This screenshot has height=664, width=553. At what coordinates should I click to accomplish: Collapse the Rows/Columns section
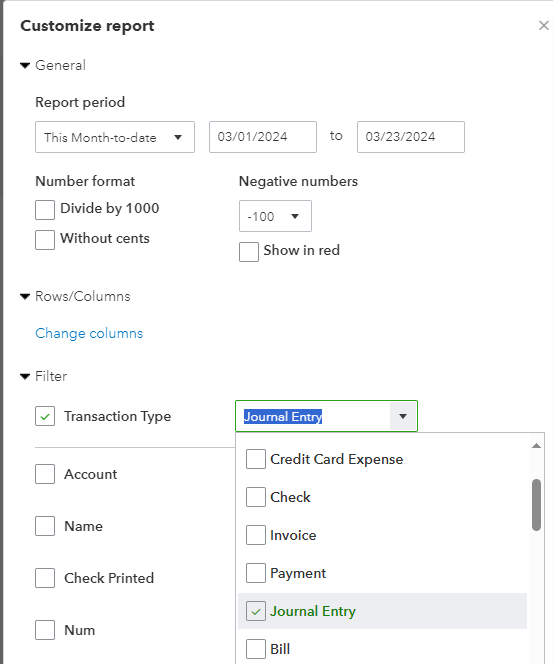(x=25, y=296)
